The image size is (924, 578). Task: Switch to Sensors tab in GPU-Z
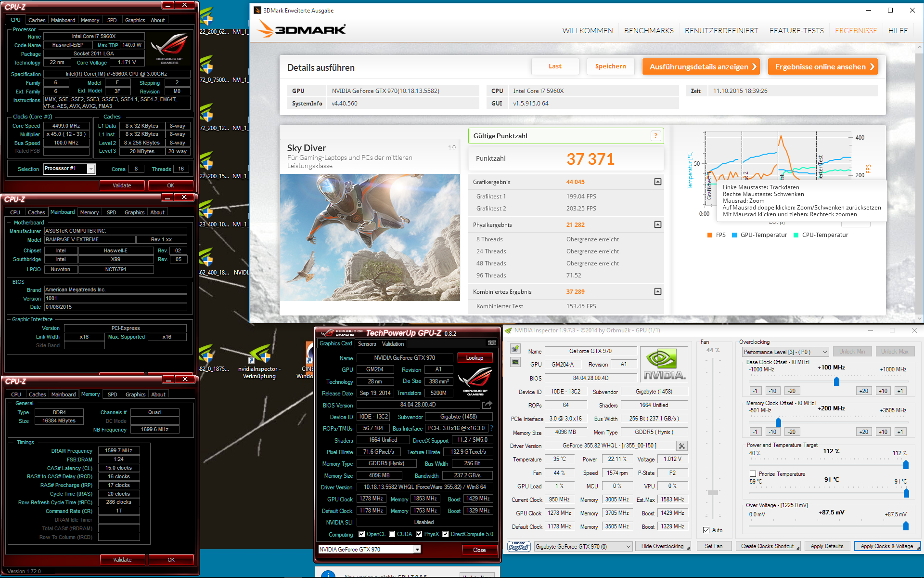coord(367,344)
